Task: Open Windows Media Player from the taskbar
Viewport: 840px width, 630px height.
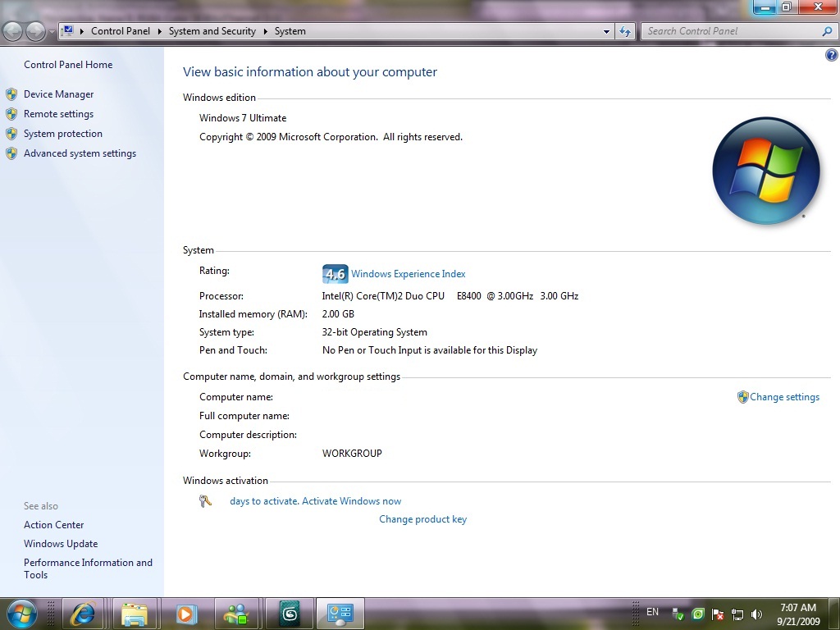Action: (186, 614)
